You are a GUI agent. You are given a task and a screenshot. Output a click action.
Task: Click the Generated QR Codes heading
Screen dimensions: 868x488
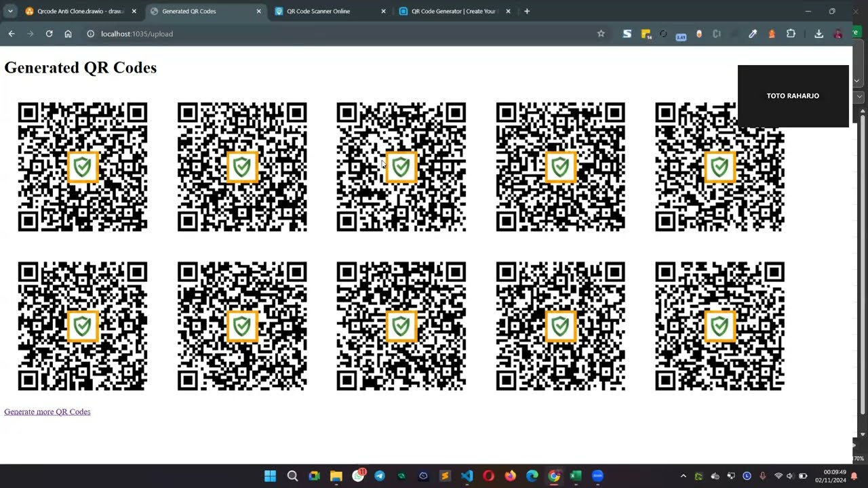point(80,67)
